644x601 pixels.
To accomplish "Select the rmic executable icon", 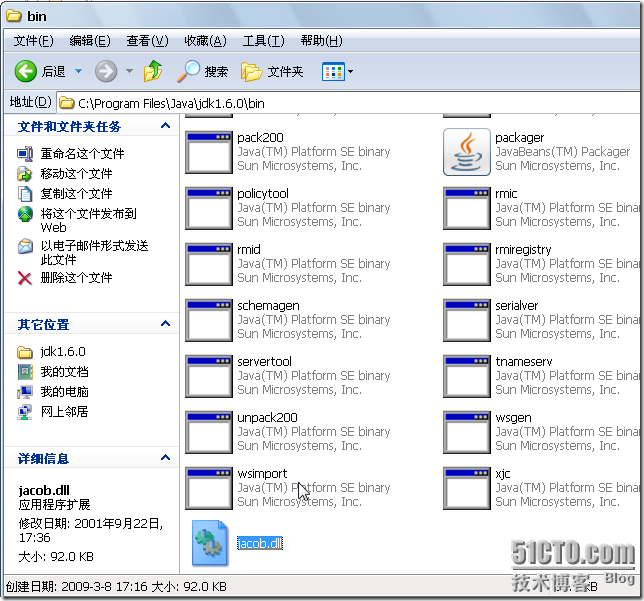I will tap(467, 208).
